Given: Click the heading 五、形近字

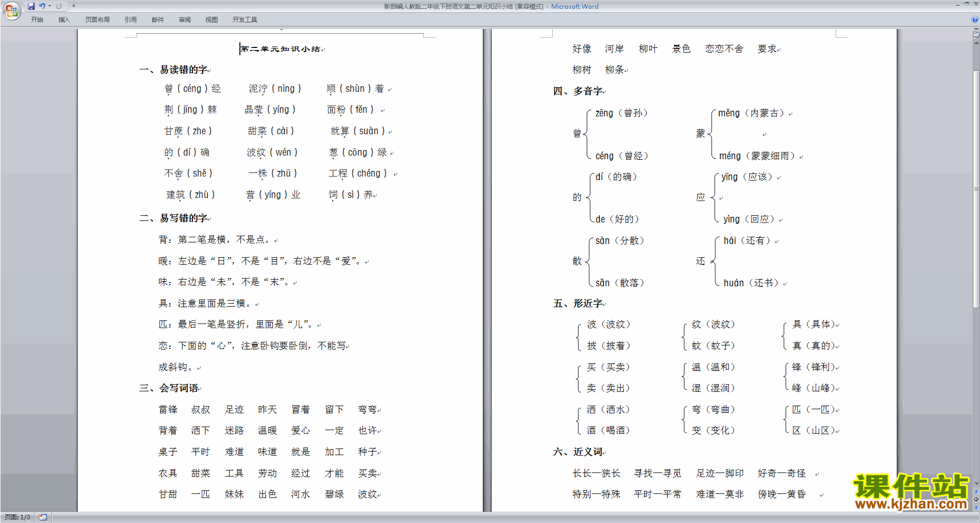Looking at the screenshot, I should pyautogui.click(x=578, y=304).
